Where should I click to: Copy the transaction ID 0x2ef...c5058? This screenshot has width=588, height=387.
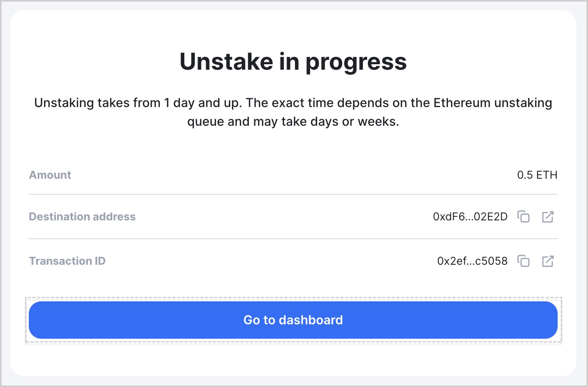pos(523,261)
